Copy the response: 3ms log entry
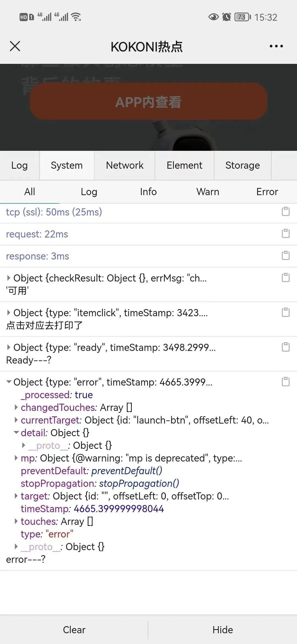Viewport: 297px width, 644px height. click(286, 255)
